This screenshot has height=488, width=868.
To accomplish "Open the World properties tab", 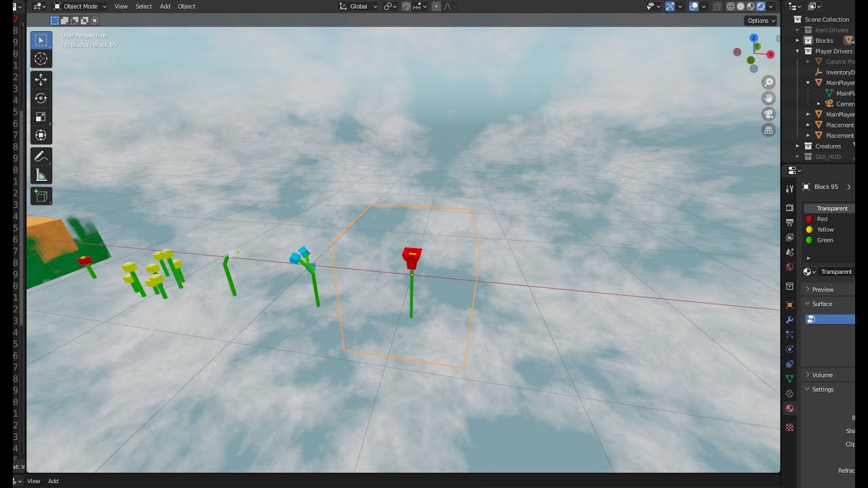I will (789, 267).
